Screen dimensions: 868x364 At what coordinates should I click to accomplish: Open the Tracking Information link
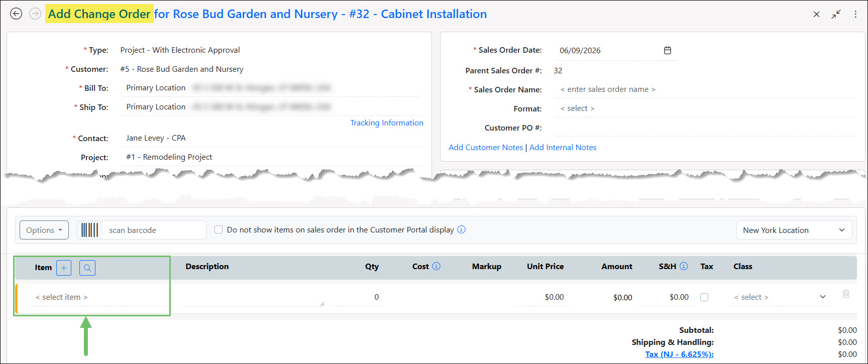click(387, 123)
